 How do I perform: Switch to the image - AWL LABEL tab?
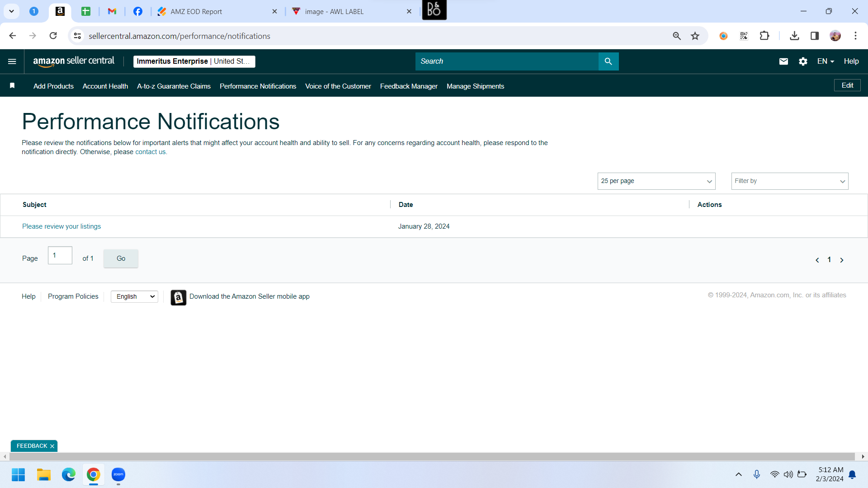tap(352, 12)
